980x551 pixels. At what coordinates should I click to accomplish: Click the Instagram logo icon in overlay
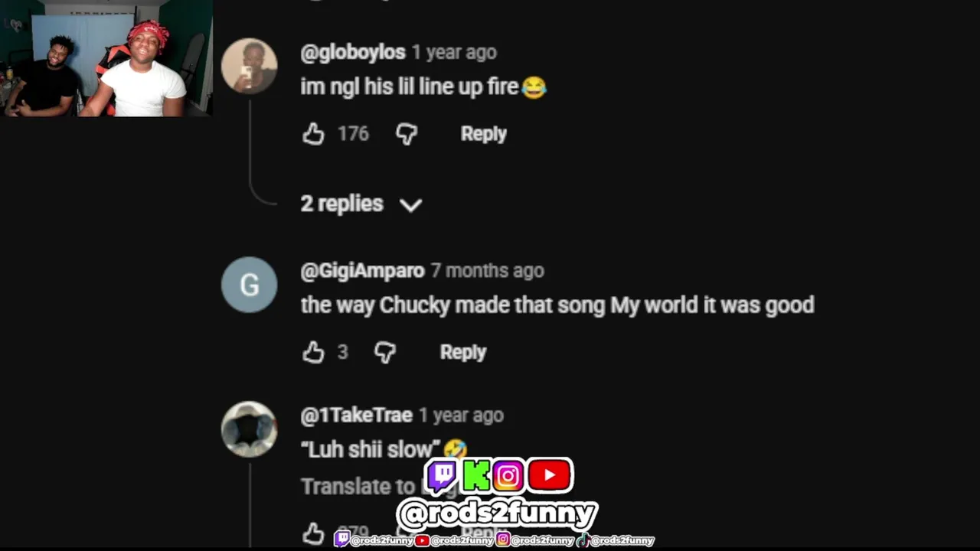tap(508, 476)
